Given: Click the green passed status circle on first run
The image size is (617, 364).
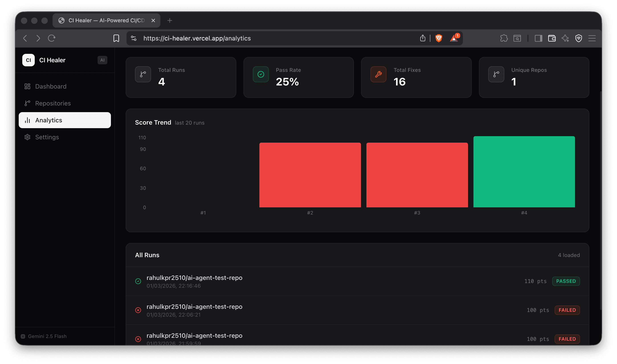Looking at the screenshot, I should coord(138,281).
